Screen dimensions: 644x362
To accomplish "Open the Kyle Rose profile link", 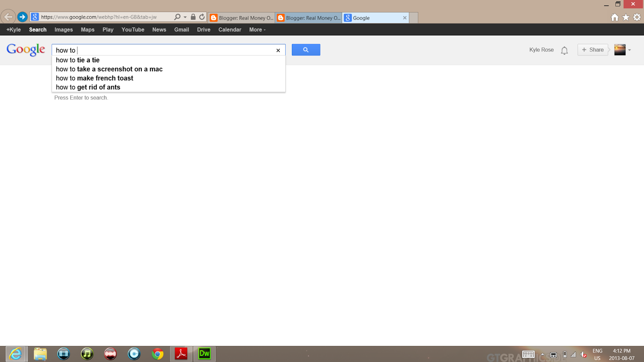I will click(541, 50).
